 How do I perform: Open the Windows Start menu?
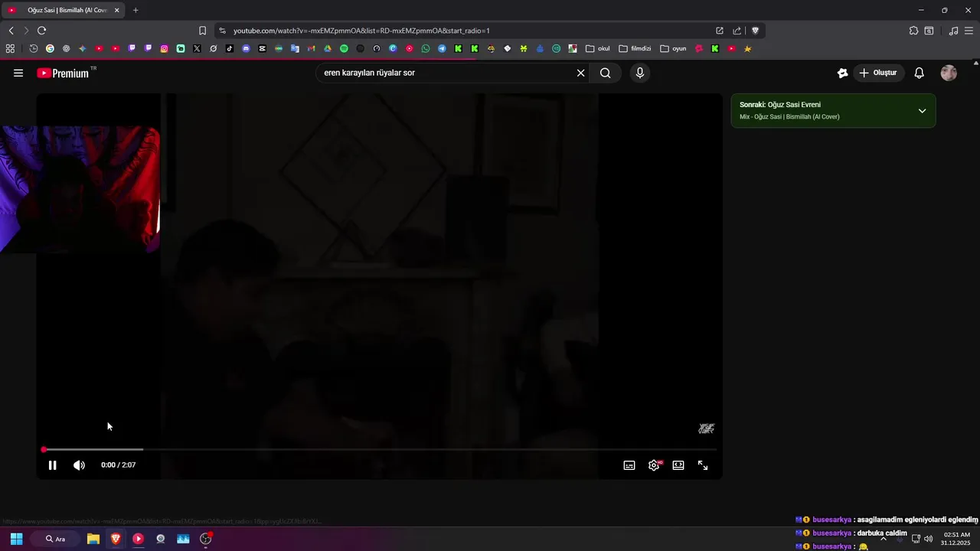tap(16, 539)
